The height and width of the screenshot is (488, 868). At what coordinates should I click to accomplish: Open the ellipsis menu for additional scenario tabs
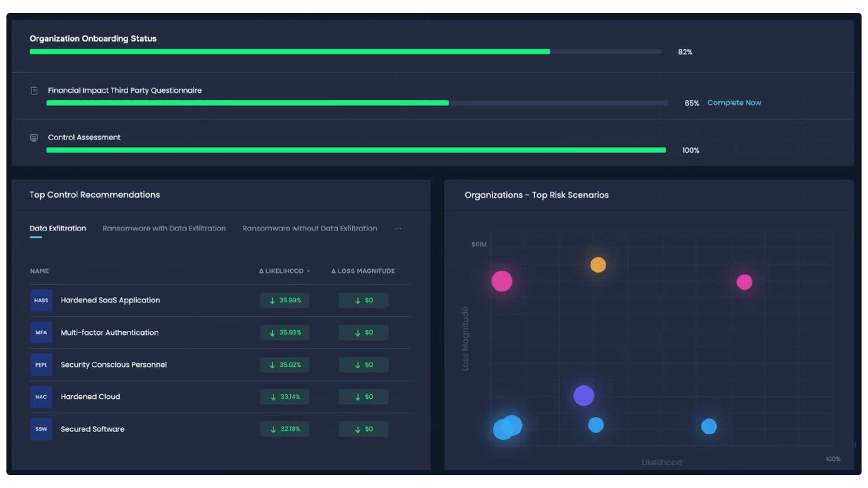398,228
